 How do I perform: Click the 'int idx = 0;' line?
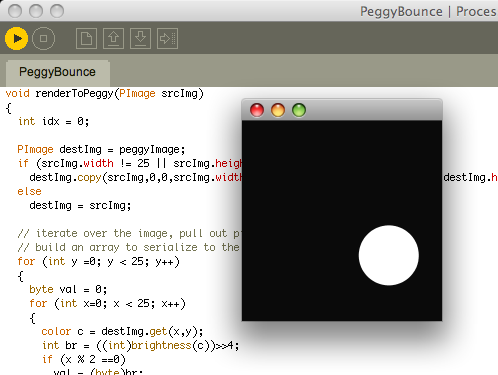pos(54,122)
